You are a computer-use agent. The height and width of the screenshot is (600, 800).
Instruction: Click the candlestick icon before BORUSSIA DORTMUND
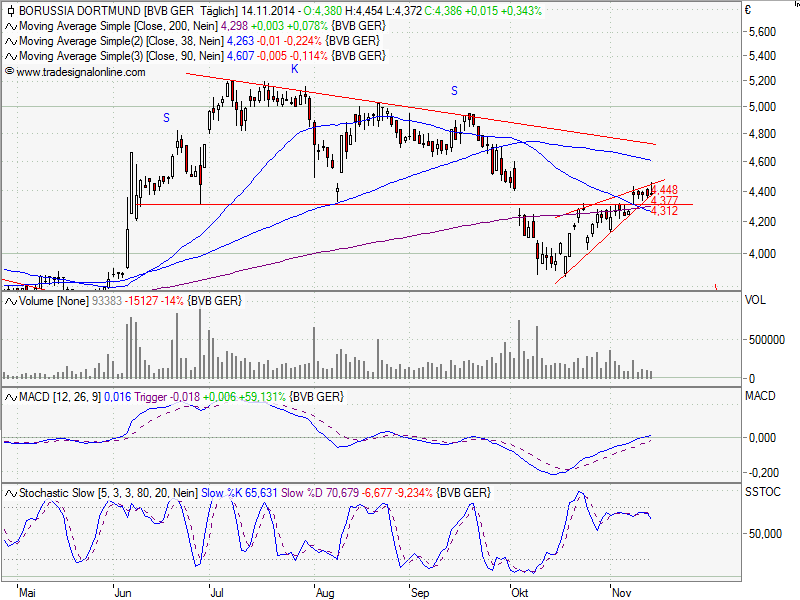(10, 11)
